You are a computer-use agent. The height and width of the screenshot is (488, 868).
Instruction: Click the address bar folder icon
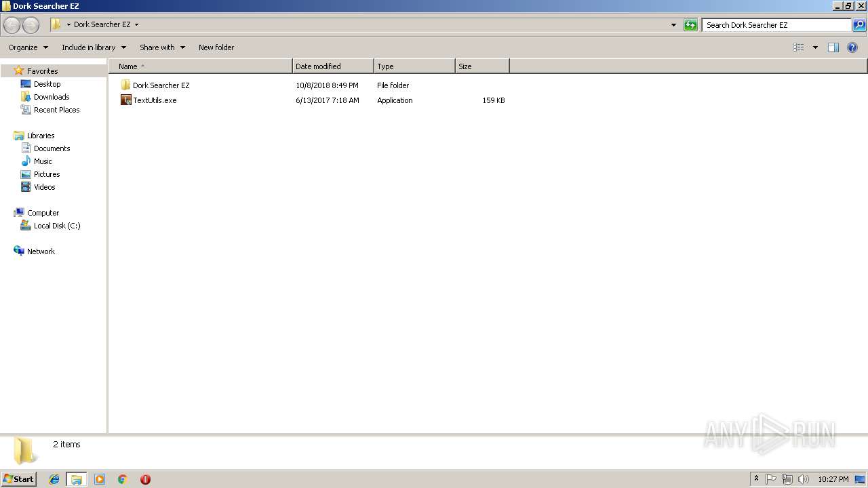pos(56,24)
